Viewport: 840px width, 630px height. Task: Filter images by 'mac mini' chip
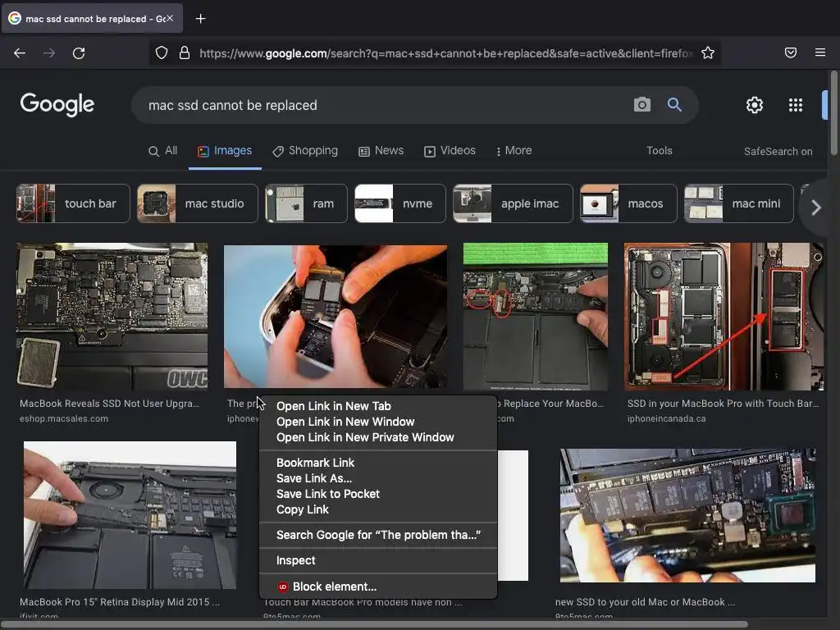click(739, 203)
